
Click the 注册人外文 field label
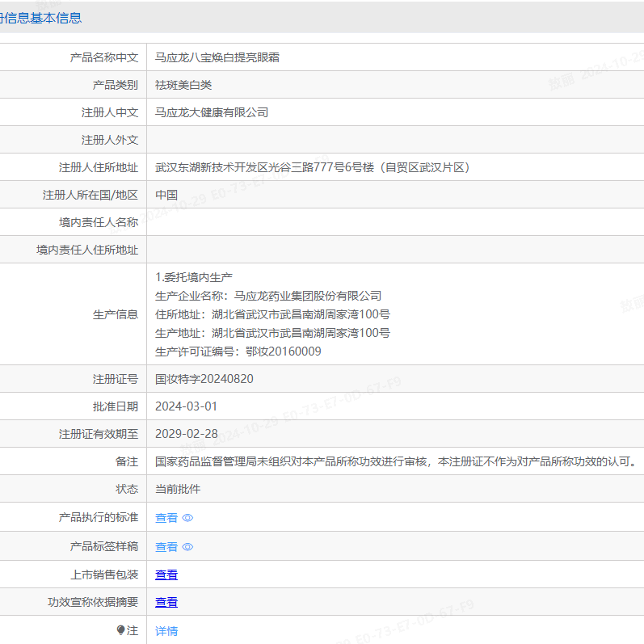(110, 140)
